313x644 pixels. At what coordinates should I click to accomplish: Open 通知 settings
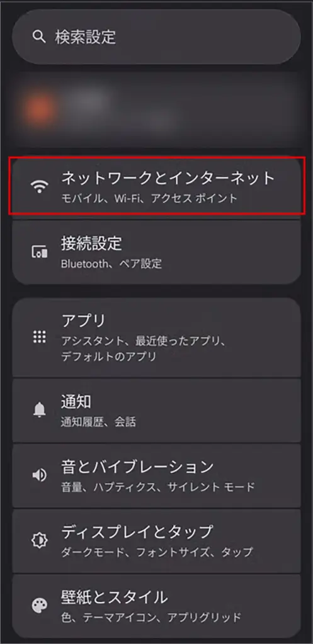click(156, 410)
